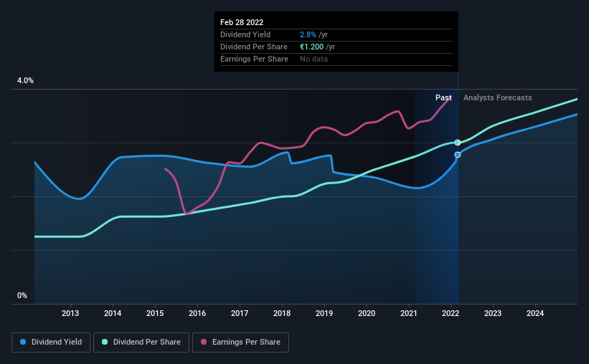589x364 pixels.
Task: Click the teal data point marker at 2022
Action: tap(458, 143)
